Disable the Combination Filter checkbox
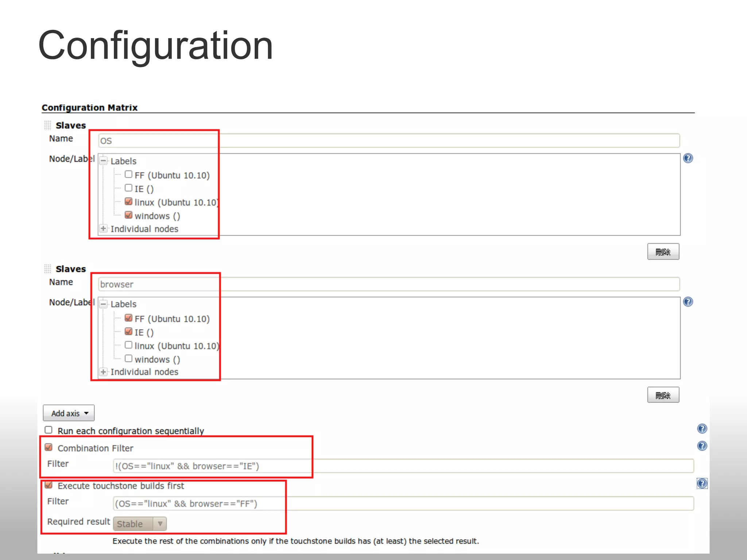747x560 pixels. [49, 447]
